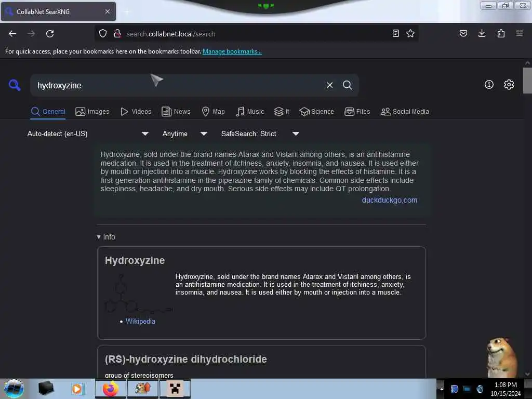This screenshot has width=532, height=399.
Task: Open the Pocket save icon
Action: pos(463,33)
